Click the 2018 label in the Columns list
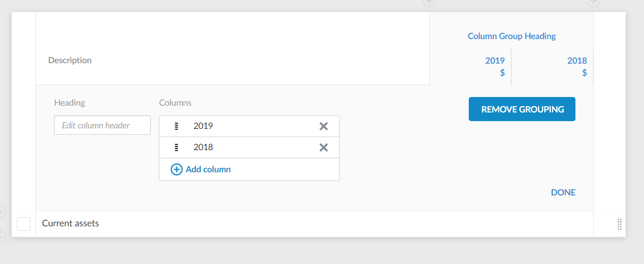 pos(203,148)
